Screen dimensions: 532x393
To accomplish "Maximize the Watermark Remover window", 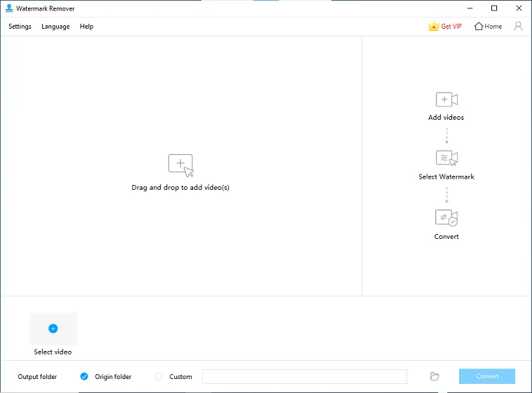I will pos(494,8).
